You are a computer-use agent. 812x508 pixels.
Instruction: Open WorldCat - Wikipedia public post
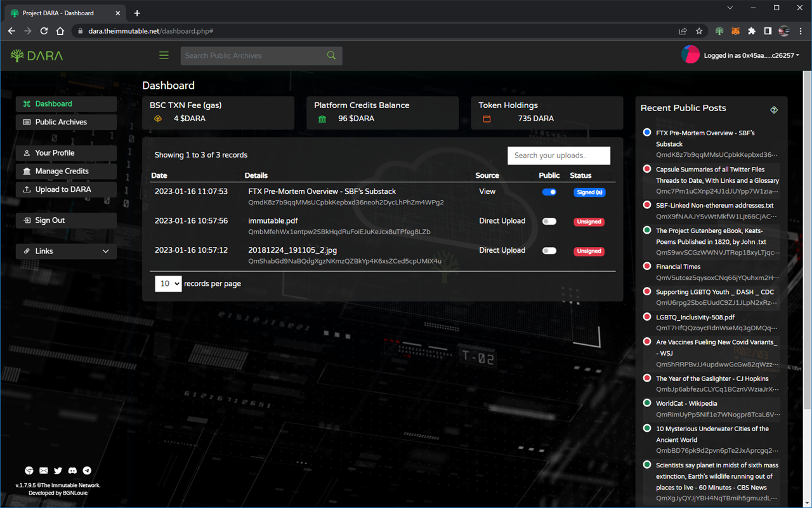[x=686, y=403]
